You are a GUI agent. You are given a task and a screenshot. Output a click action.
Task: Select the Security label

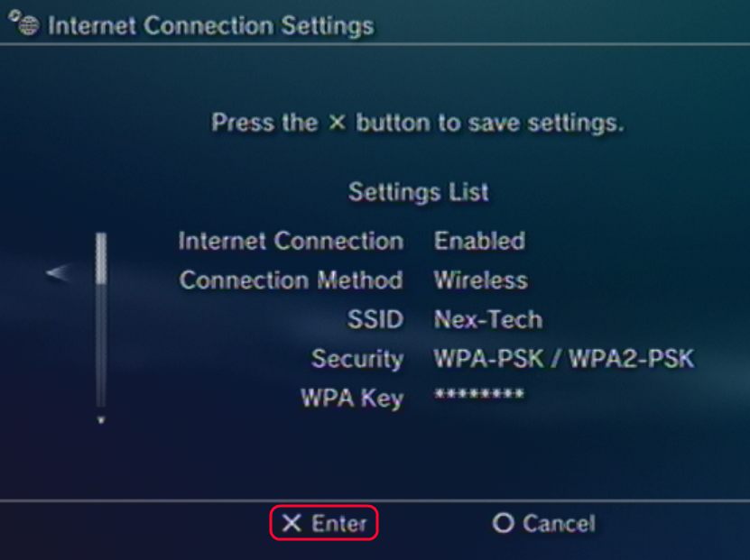[x=356, y=358]
